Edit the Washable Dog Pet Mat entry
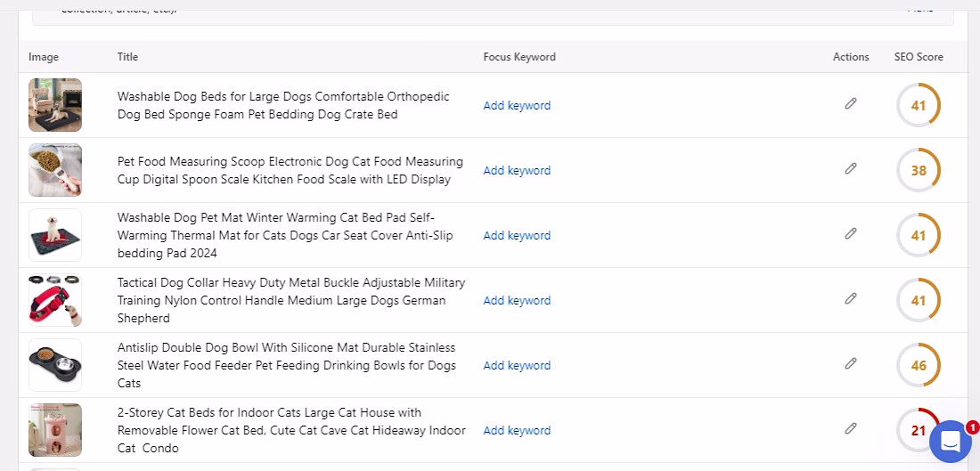This screenshot has height=471, width=980. pyautogui.click(x=851, y=233)
